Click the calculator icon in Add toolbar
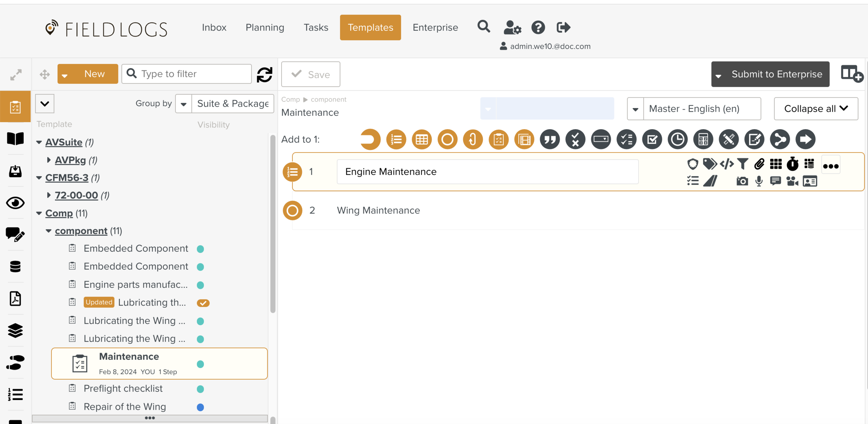The width and height of the screenshot is (868, 424). point(703,140)
